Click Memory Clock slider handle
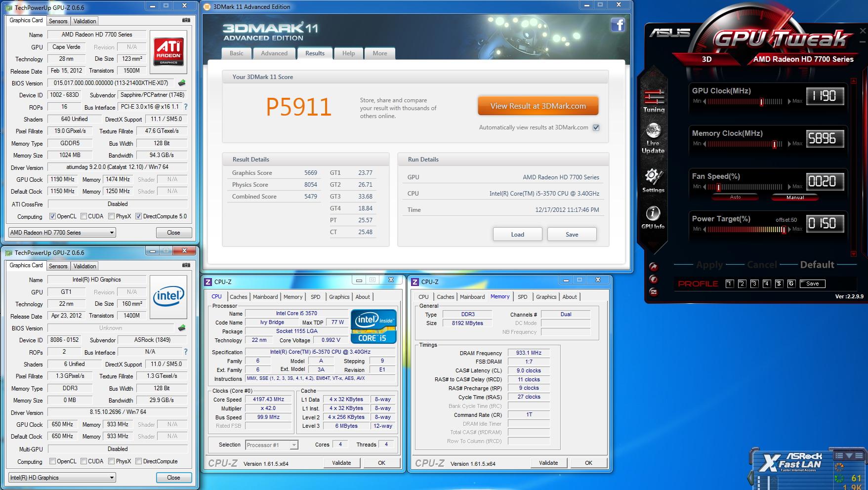Image resolution: width=868 pixels, height=490 pixels. (774, 144)
